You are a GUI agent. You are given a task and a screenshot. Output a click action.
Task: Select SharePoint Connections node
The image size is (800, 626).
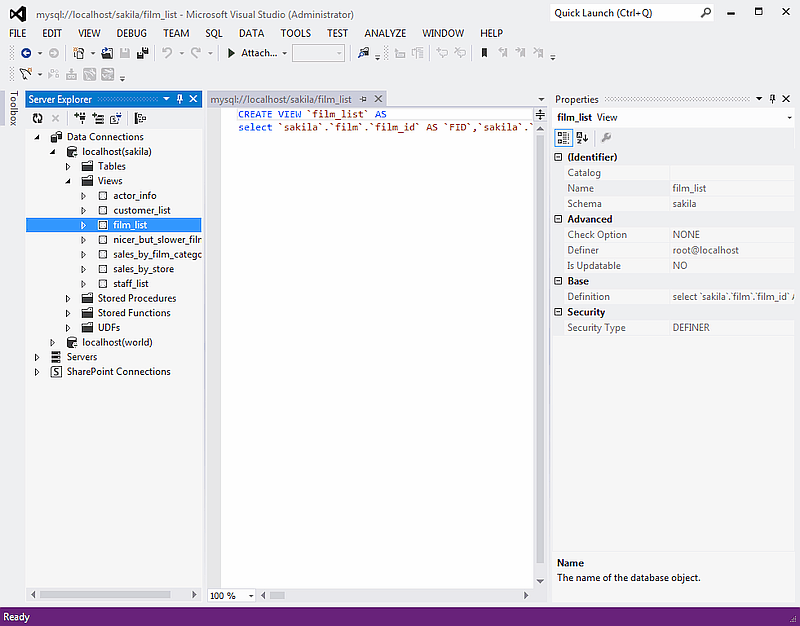[x=119, y=372]
